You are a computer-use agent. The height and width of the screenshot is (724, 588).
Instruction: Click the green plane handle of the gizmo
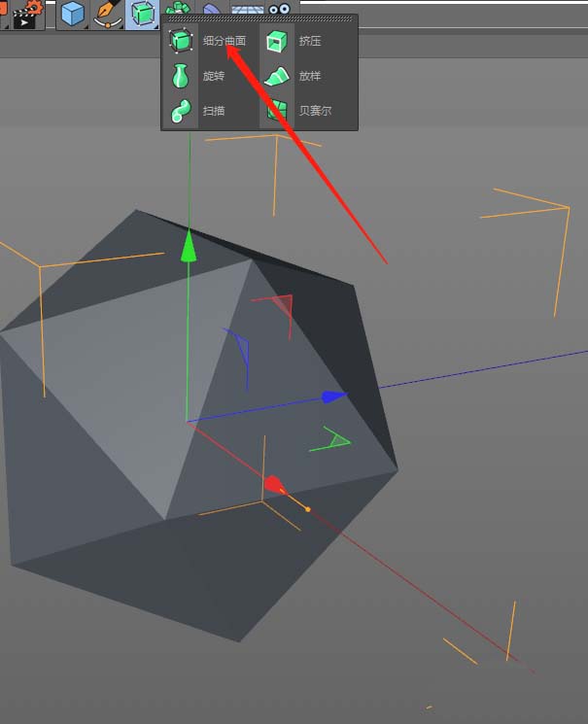337,440
